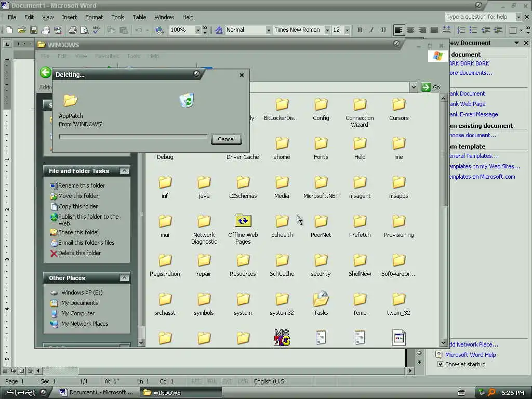
Task: Click the Open folder icon in Word toolbar
Action: 21,30
